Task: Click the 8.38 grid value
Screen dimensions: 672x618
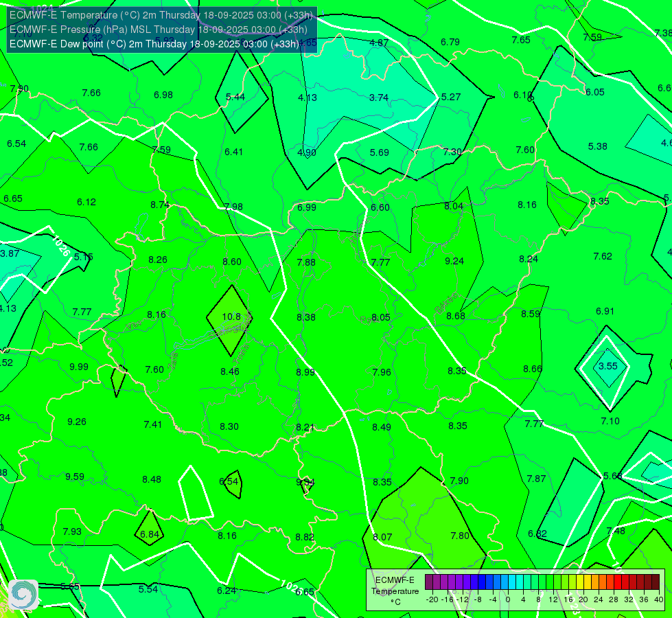Action: coord(306,317)
